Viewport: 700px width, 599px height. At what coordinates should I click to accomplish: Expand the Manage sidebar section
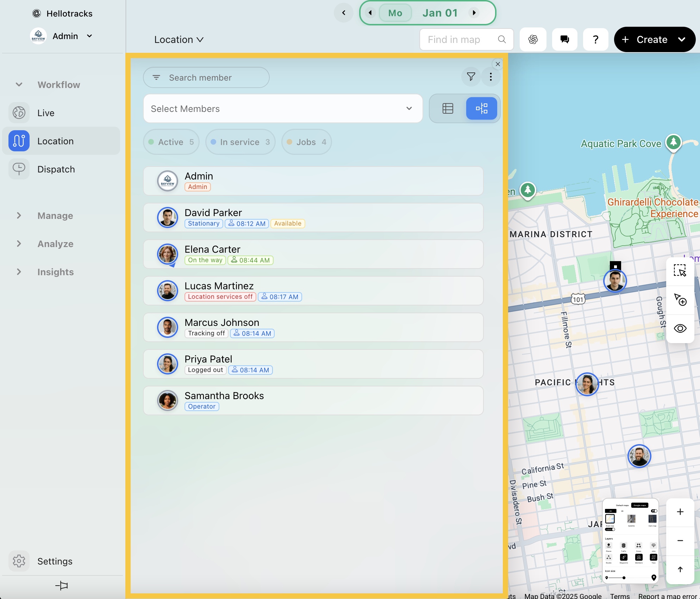(55, 215)
